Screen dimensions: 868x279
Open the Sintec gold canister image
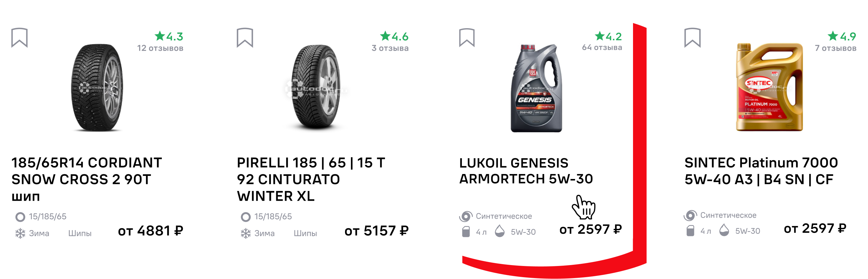click(x=770, y=87)
